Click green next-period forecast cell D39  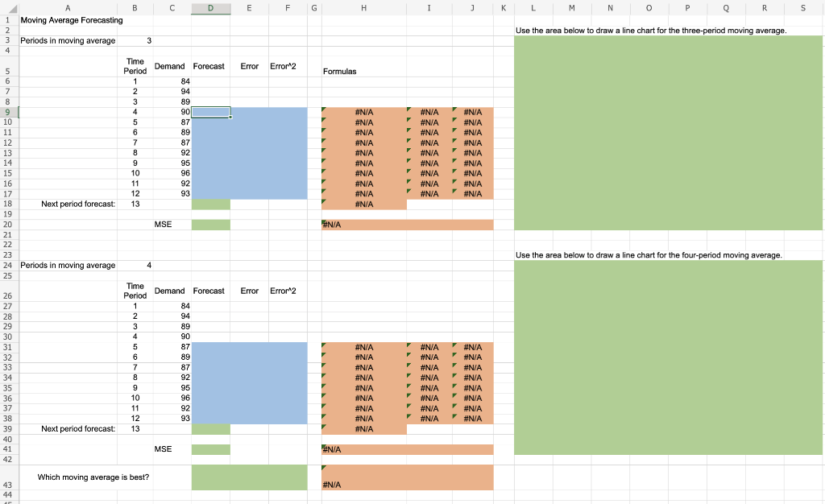tap(210, 429)
